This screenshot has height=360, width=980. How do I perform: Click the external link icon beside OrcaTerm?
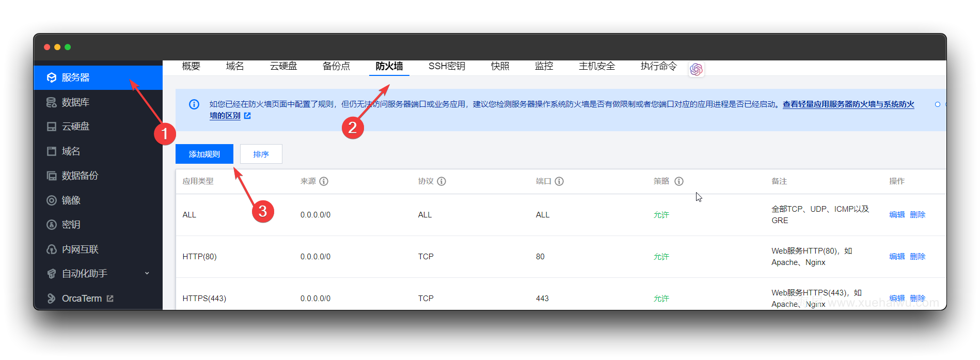pos(110,299)
